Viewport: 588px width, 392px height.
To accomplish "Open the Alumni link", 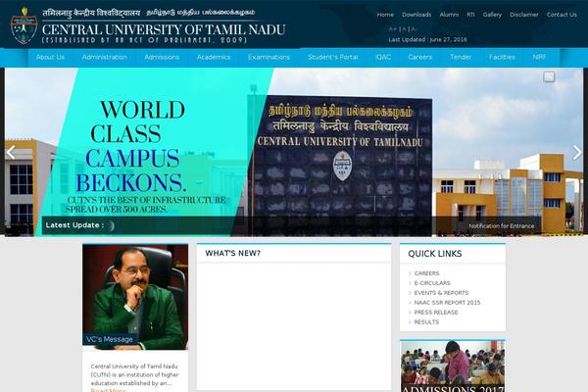I will [449, 15].
